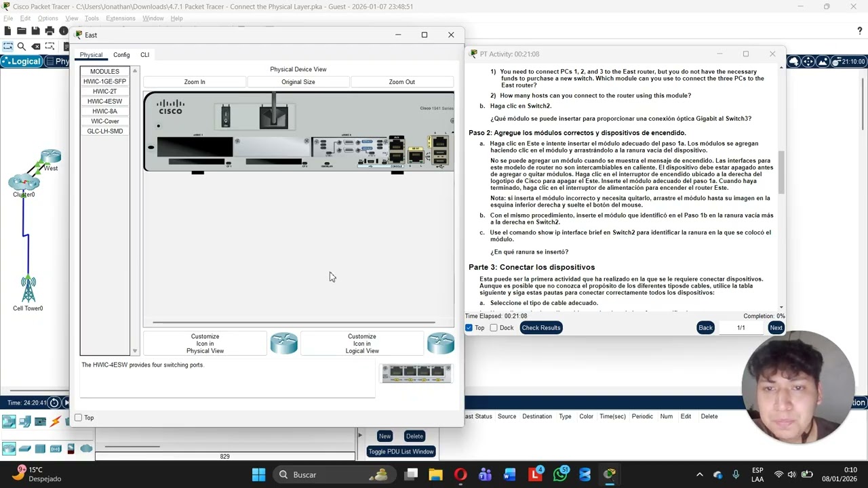This screenshot has width=868, height=488.
Task: Check the Dock checkbox
Action: (494, 327)
